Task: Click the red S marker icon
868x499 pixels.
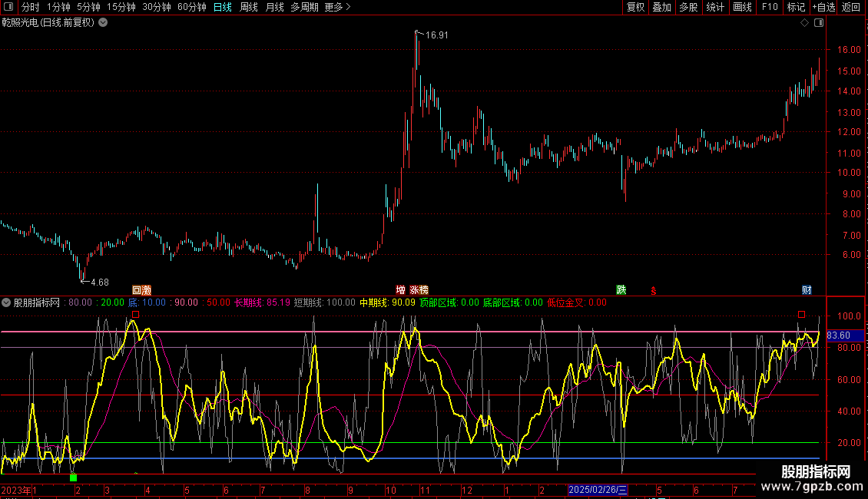Action: click(654, 291)
